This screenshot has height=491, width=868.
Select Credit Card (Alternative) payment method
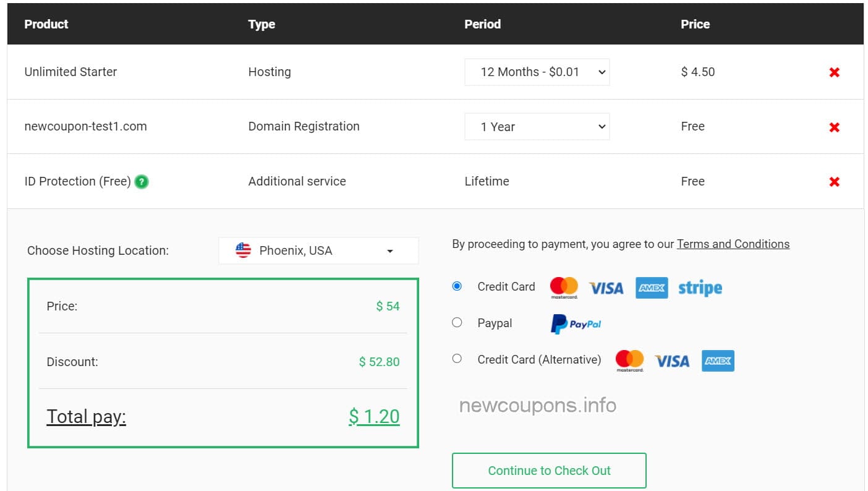[x=457, y=358]
